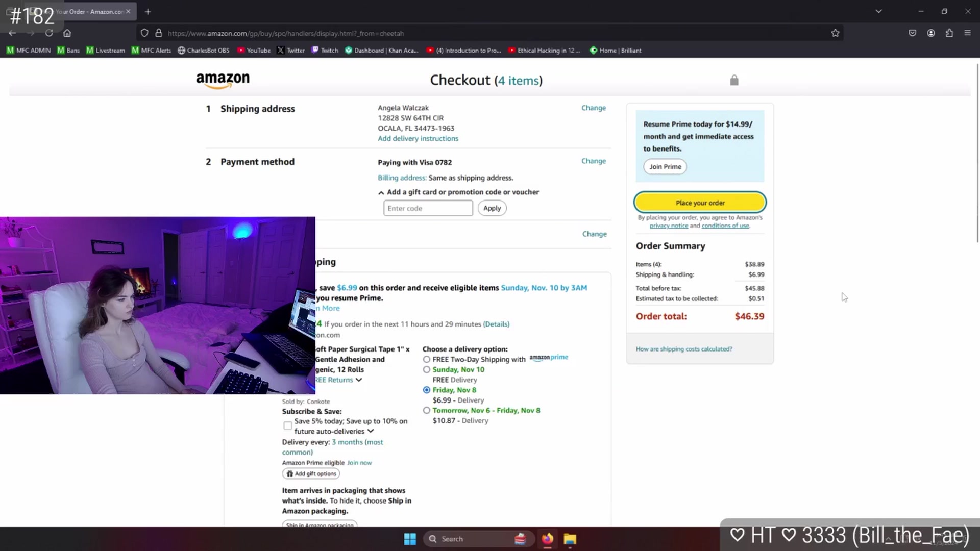Viewport: 980px width, 551px height.
Task: Click the tracking protection shield icon
Action: pyautogui.click(x=144, y=33)
